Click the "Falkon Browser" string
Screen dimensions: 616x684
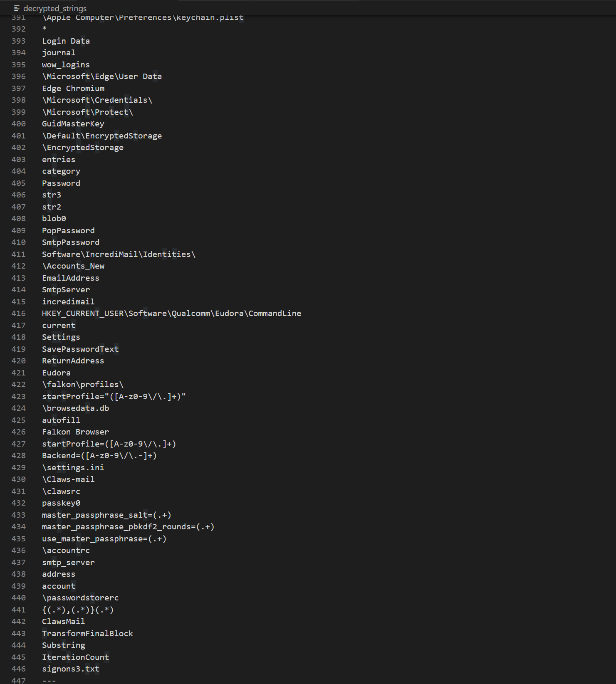75,432
